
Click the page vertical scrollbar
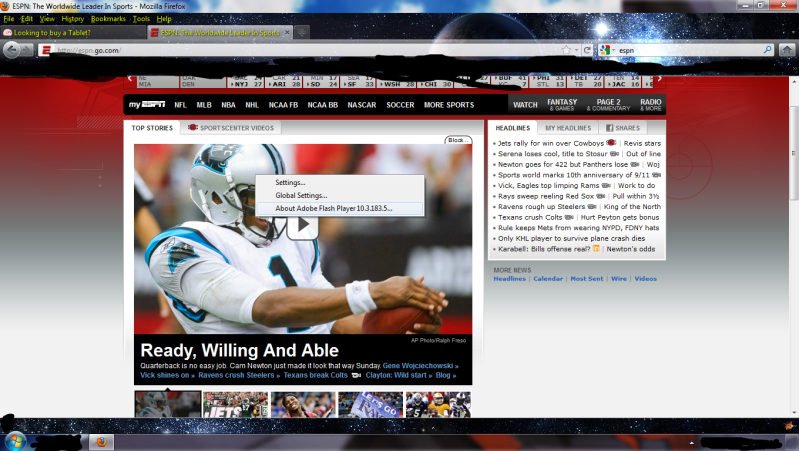[x=794, y=153]
